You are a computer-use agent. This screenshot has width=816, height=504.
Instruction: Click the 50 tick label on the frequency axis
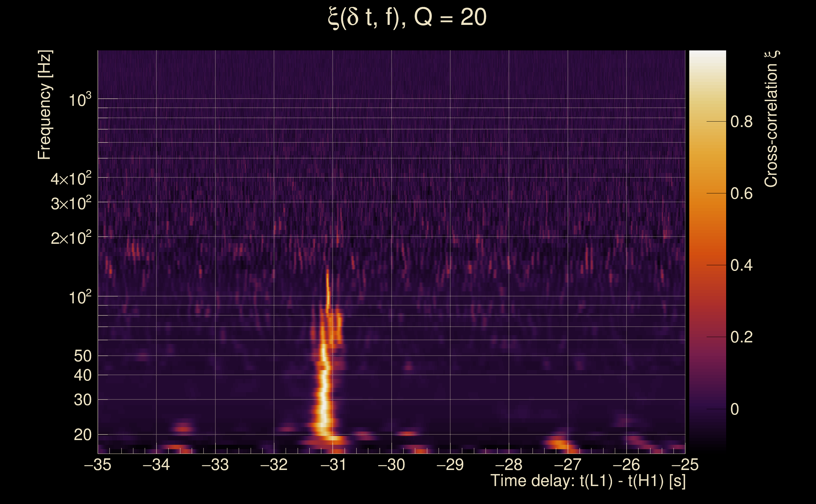(x=82, y=356)
